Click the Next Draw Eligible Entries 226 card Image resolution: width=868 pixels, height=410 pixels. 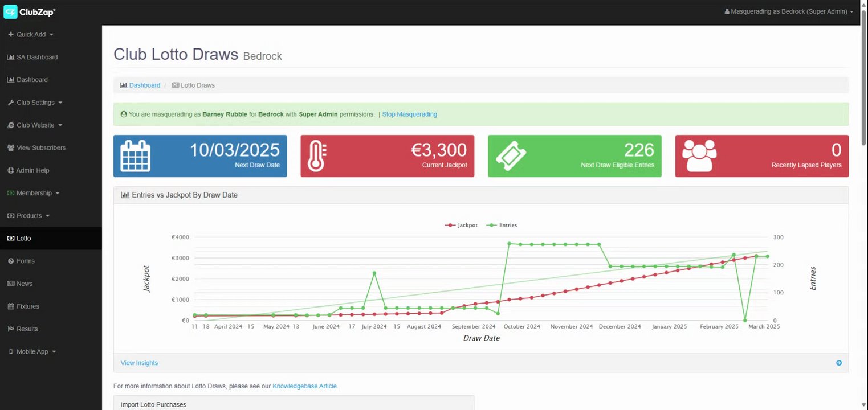[x=574, y=156]
